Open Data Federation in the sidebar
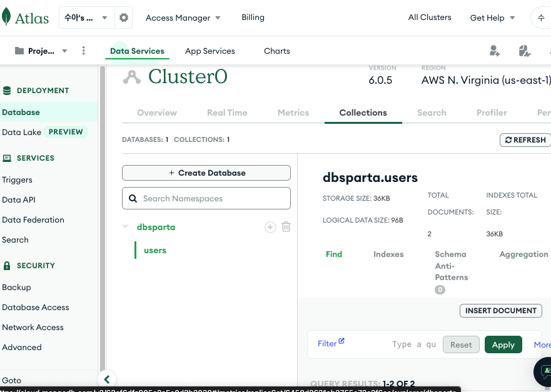551x392 pixels. (33, 219)
